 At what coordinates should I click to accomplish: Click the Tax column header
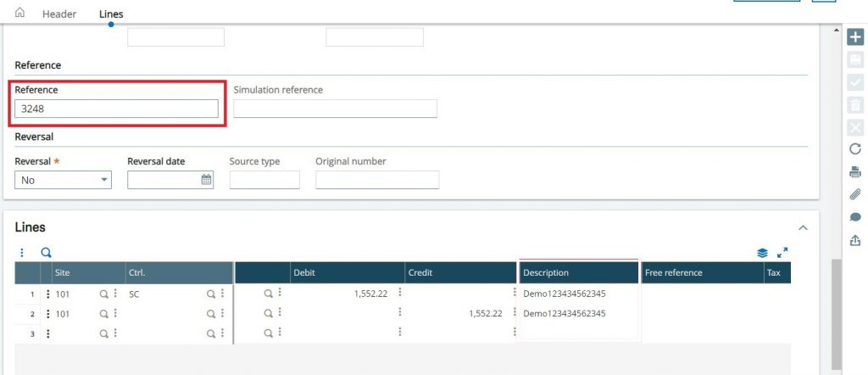click(777, 272)
